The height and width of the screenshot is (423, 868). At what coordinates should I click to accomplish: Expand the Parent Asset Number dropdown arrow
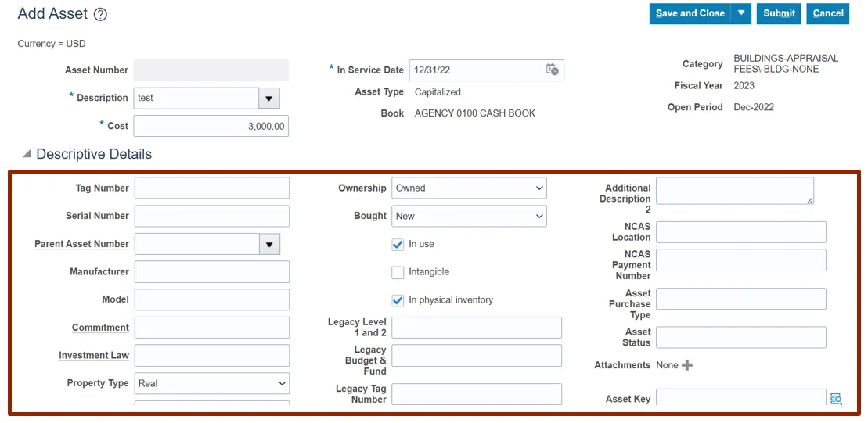coord(269,245)
